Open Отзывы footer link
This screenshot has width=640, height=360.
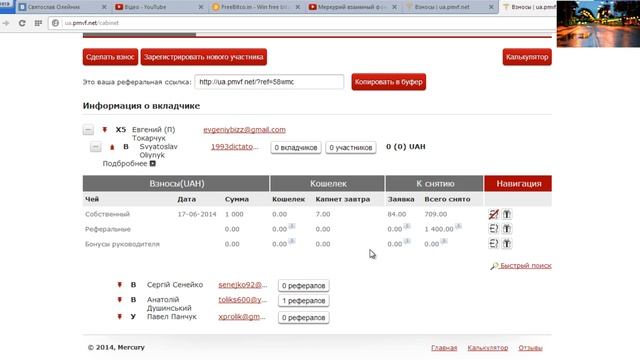(x=530, y=348)
